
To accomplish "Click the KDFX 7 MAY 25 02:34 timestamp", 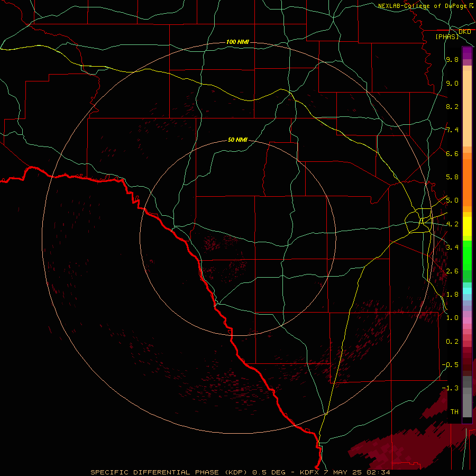I will (x=345, y=472).
